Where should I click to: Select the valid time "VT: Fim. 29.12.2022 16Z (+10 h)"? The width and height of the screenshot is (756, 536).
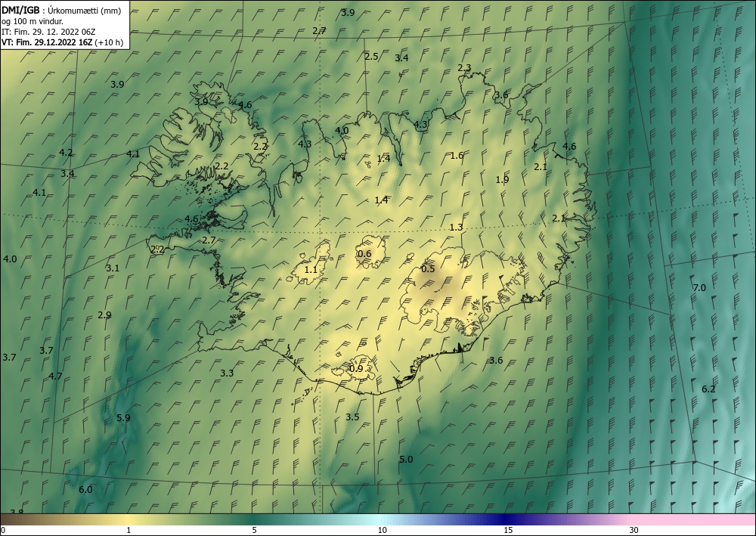click(62, 42)
